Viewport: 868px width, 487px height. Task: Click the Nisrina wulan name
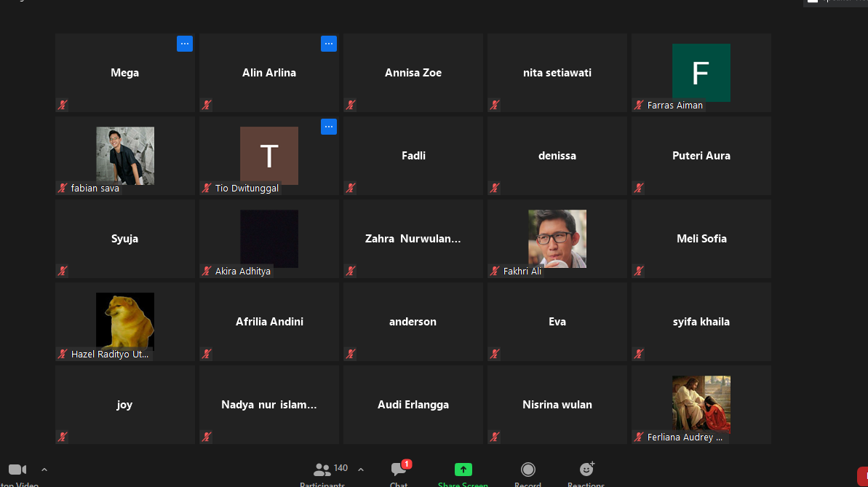[x=557, y=405]
